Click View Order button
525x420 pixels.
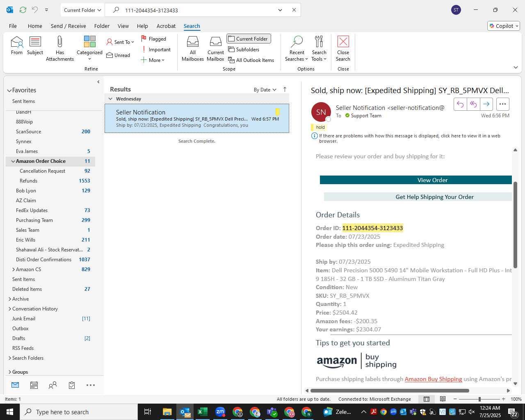point(416,180)
